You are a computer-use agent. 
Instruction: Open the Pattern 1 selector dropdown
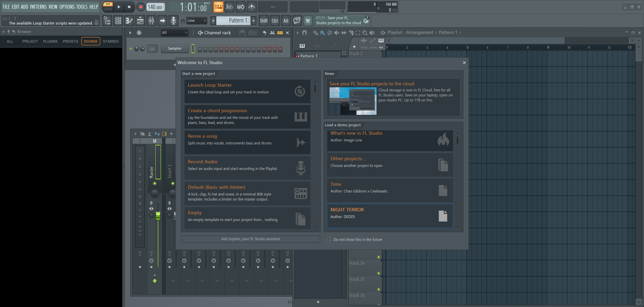[233, 21]
